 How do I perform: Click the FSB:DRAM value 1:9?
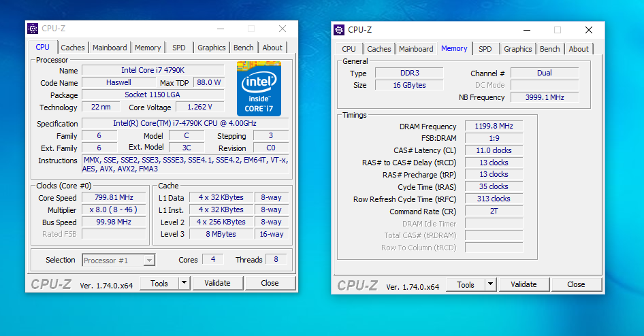tap(494, 138)
